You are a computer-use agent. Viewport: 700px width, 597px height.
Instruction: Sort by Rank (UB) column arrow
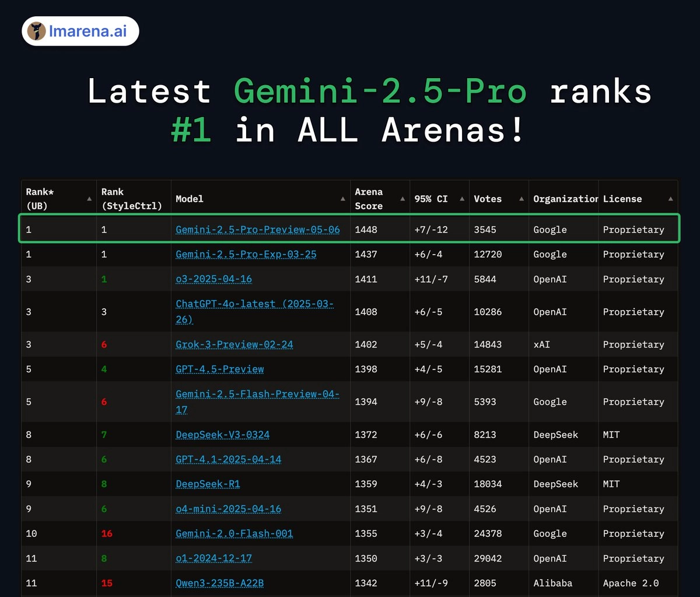89,199
